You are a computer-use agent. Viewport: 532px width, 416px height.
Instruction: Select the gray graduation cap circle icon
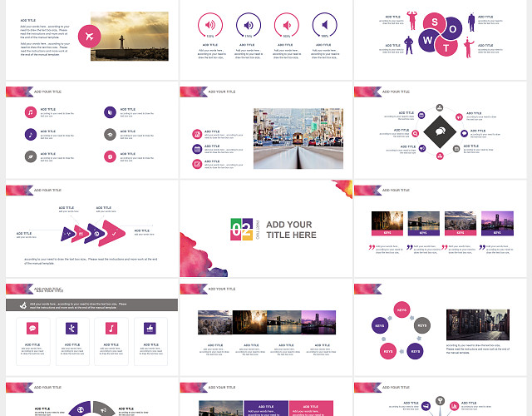pos(110,135)
